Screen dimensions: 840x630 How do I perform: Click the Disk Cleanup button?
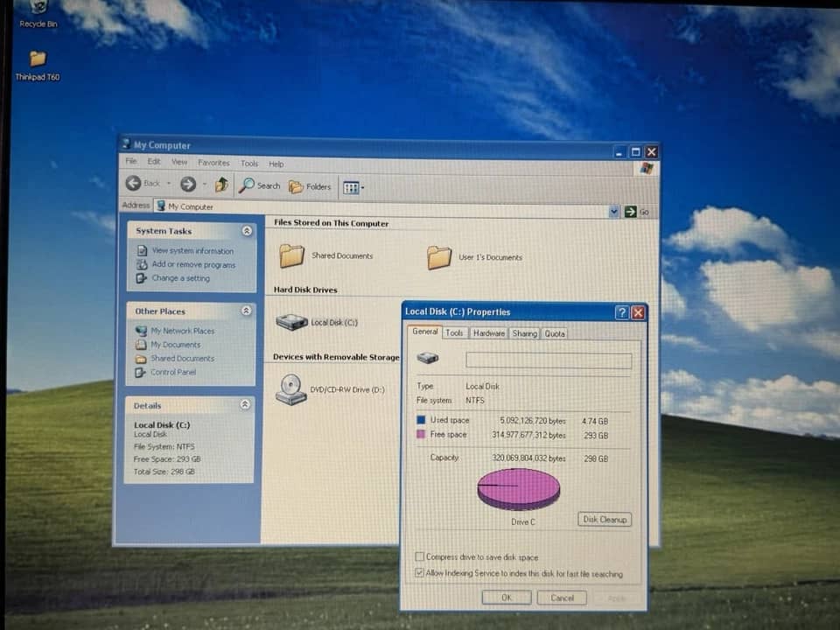coord(605,519)
